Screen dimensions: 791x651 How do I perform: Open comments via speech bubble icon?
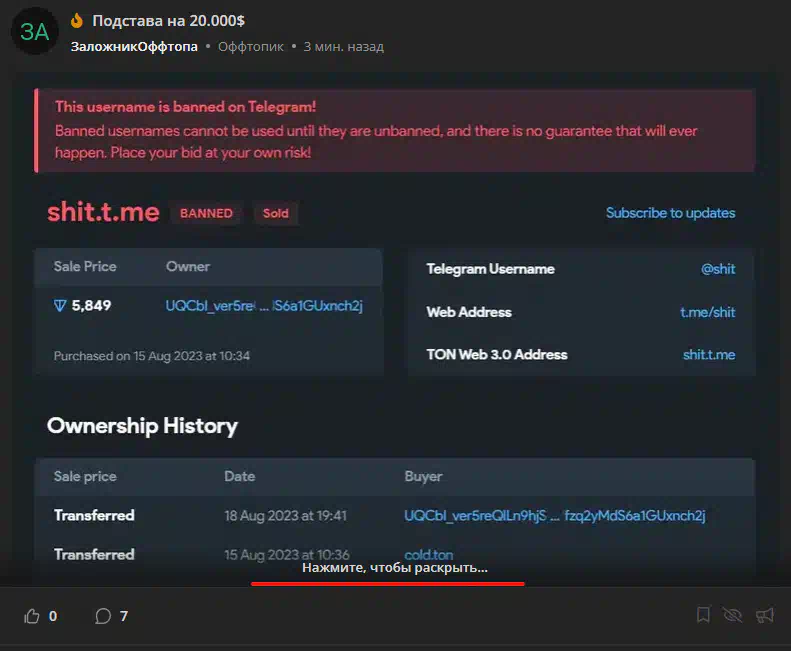pos(103,616)
